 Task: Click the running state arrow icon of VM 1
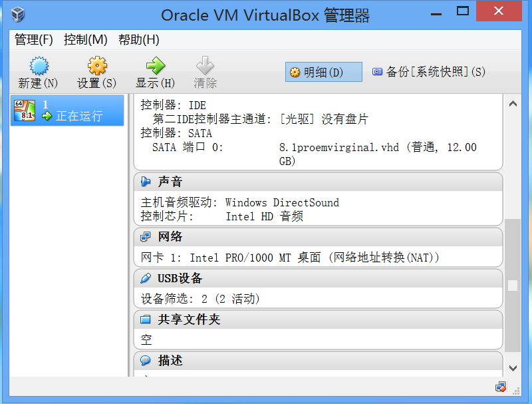(47, 116)
